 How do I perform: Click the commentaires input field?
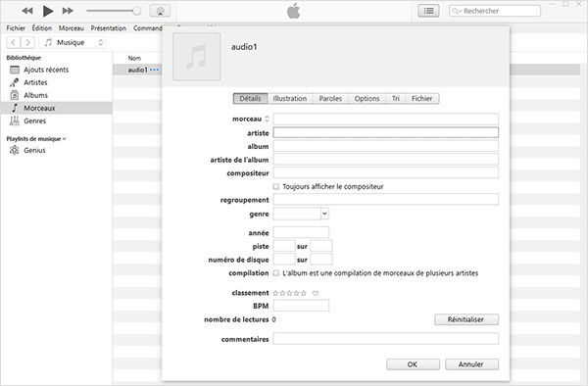click(386, 339)
